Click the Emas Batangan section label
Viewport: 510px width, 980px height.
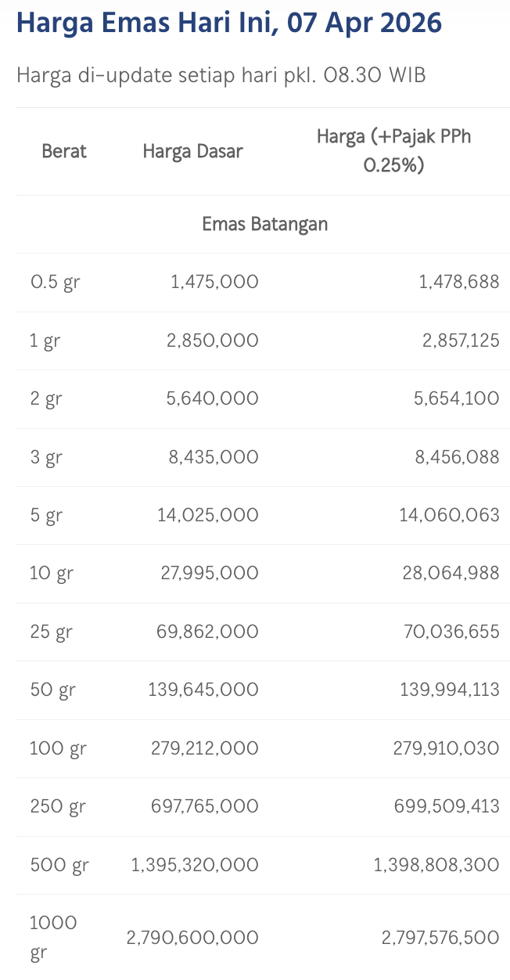tap(264, 224)
